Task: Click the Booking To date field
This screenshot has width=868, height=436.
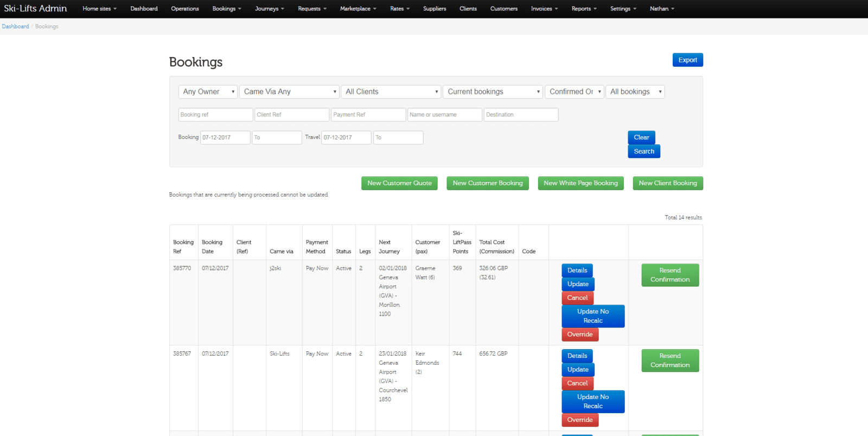Action: click(x=277, y=137)
